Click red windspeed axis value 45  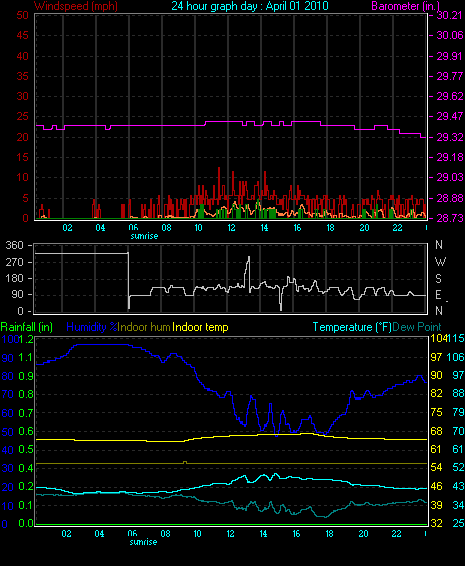coord(22,35)
